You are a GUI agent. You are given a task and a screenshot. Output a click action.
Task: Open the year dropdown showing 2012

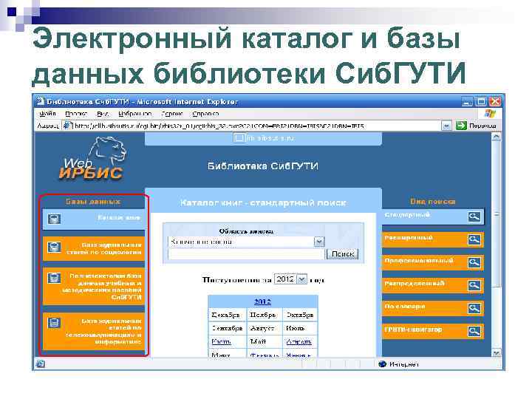click(290, 279)
